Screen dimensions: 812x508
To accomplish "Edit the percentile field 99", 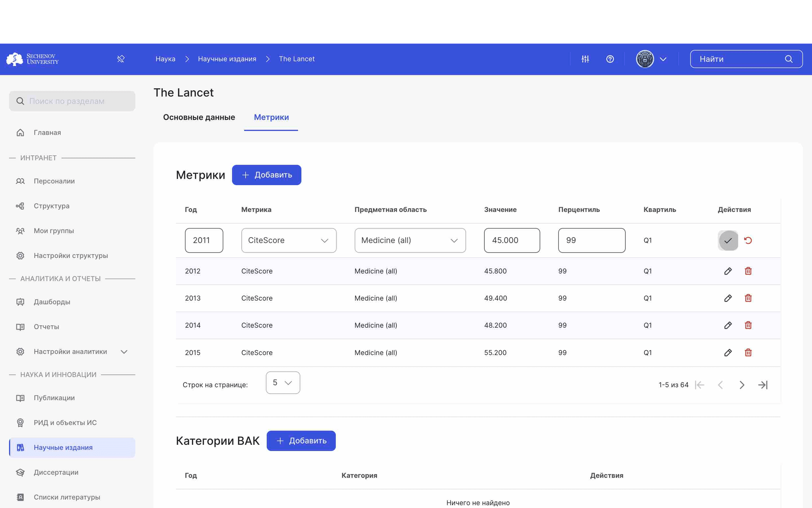I will pyautogui.click(x=592, y=240).
